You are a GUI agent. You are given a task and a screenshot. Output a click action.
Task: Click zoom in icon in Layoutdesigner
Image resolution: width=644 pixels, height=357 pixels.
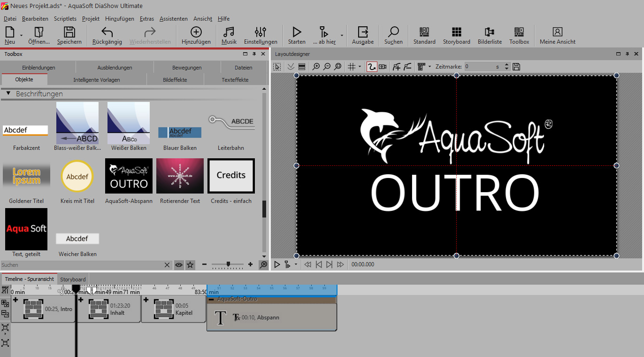(316, 67)
